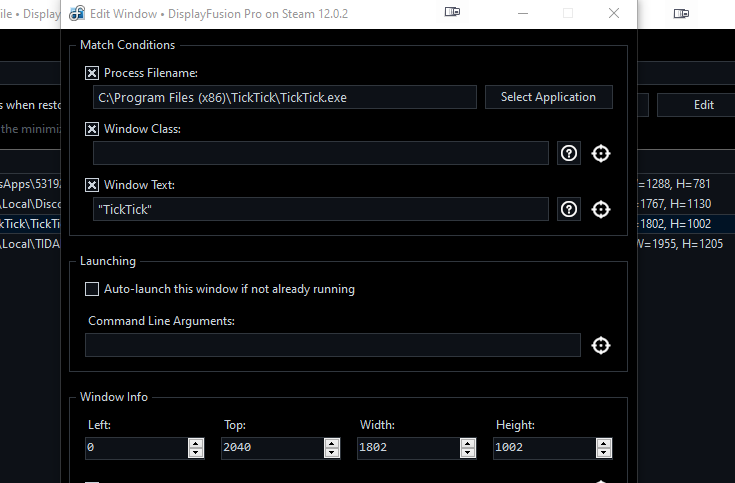Increase the Height value with the up arrow
Screen dimensions: 735x483
(604, 443)
